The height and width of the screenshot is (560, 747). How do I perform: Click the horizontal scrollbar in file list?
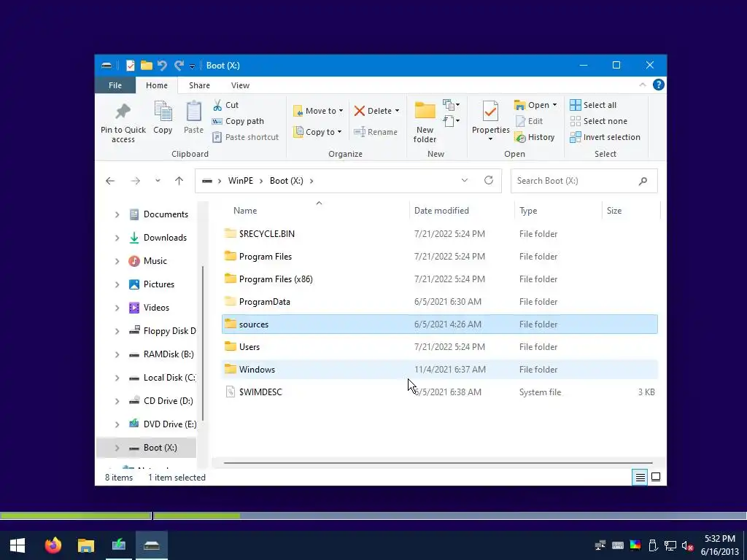click(x=438, y=463)
